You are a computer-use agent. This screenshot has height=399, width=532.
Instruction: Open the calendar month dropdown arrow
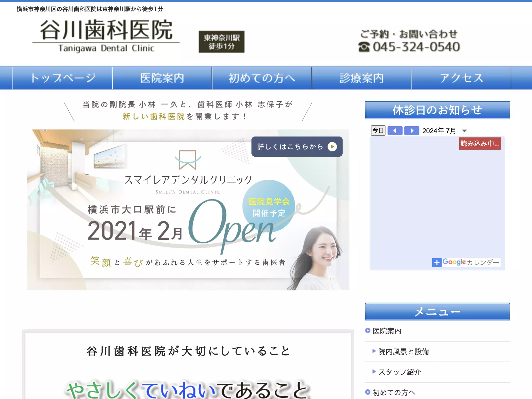[464, 131]
